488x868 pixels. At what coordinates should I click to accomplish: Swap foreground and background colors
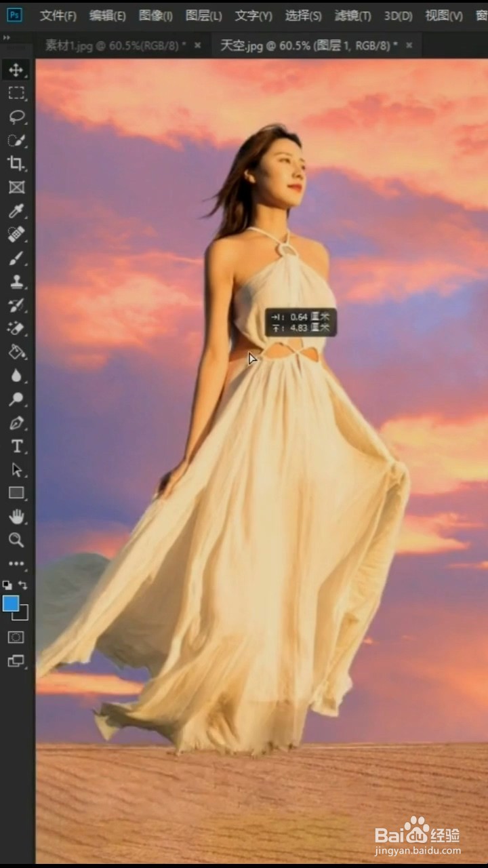pos(24,585)
